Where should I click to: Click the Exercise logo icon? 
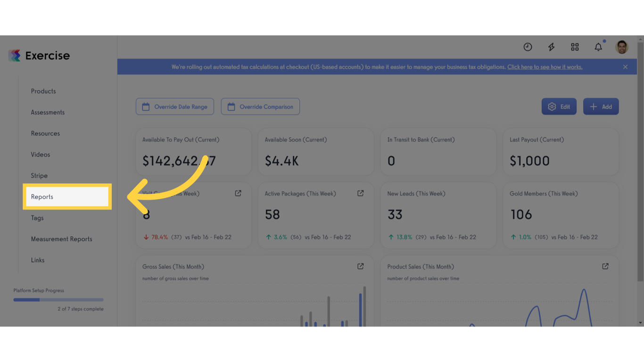pos(15,56)
